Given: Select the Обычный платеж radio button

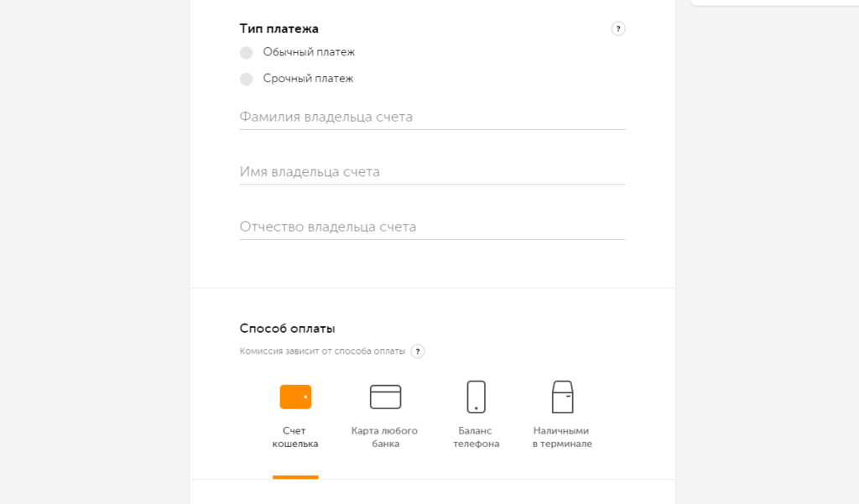Looking at the screenshot, I should [x=246, y=53].
